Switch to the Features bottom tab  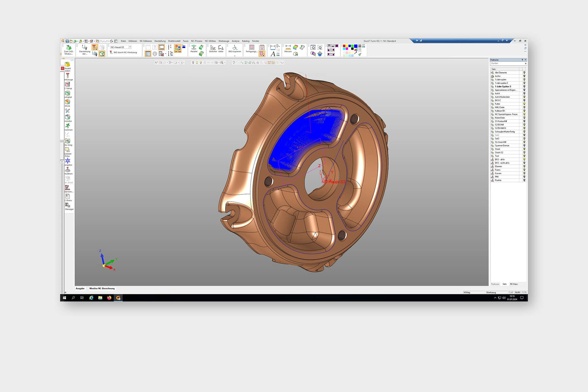pos(495,284)
